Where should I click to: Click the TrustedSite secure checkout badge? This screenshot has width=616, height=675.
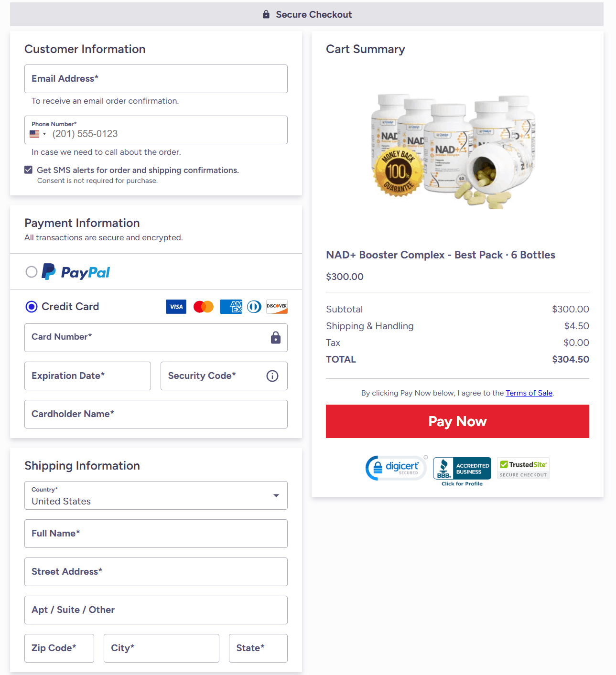coord(523,468)
